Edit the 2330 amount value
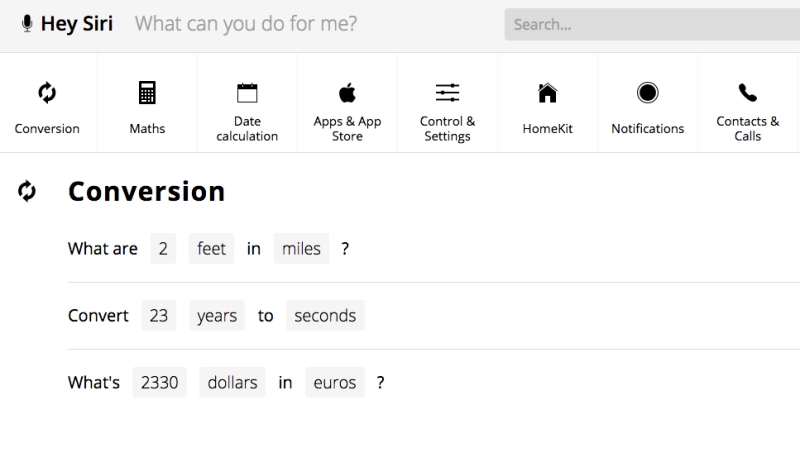This screenshot has height=462, width=800. (x=159, y=382)
